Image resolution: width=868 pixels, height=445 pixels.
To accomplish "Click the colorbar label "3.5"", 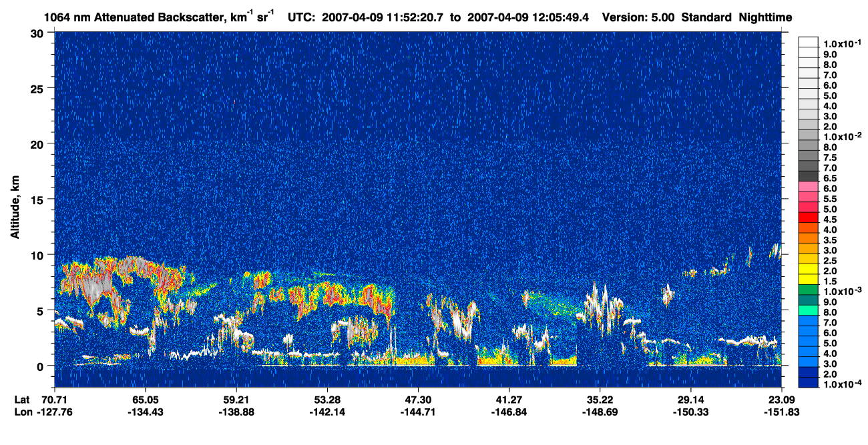I will coord(830,240).
